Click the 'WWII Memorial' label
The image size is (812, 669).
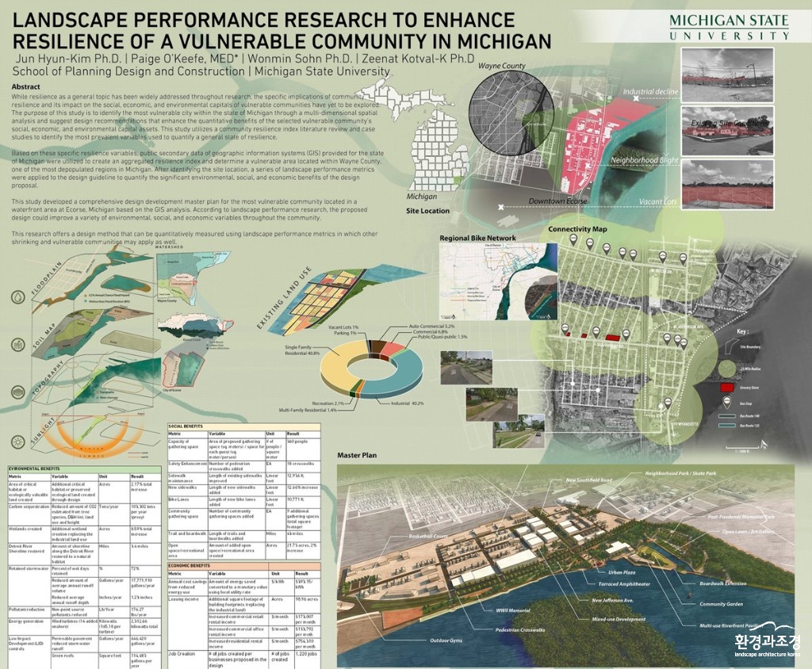pos(513,610)
